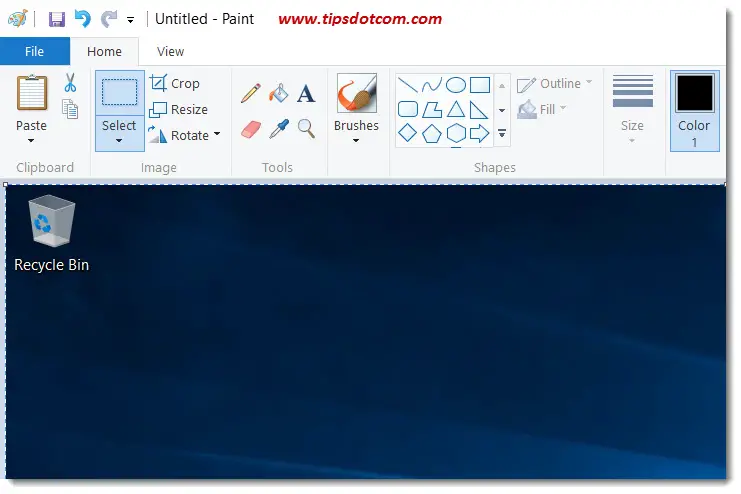Choose the Hexagon shape
The height and width of the screenshot is (494, 741).
pyautogui.click(x=456, y=133)
